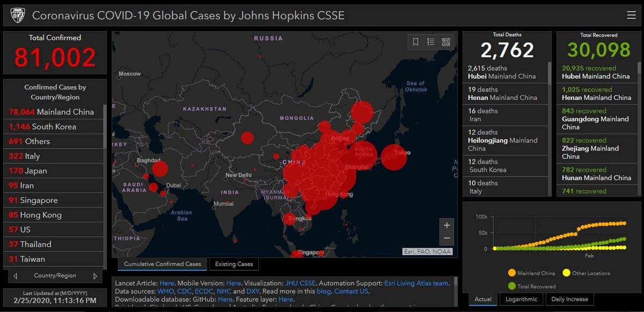The width and height of the screenshot is (644, 312).
Task: Click the Esri, FAO, NOAA map attribution
Action: coord(428,251)
